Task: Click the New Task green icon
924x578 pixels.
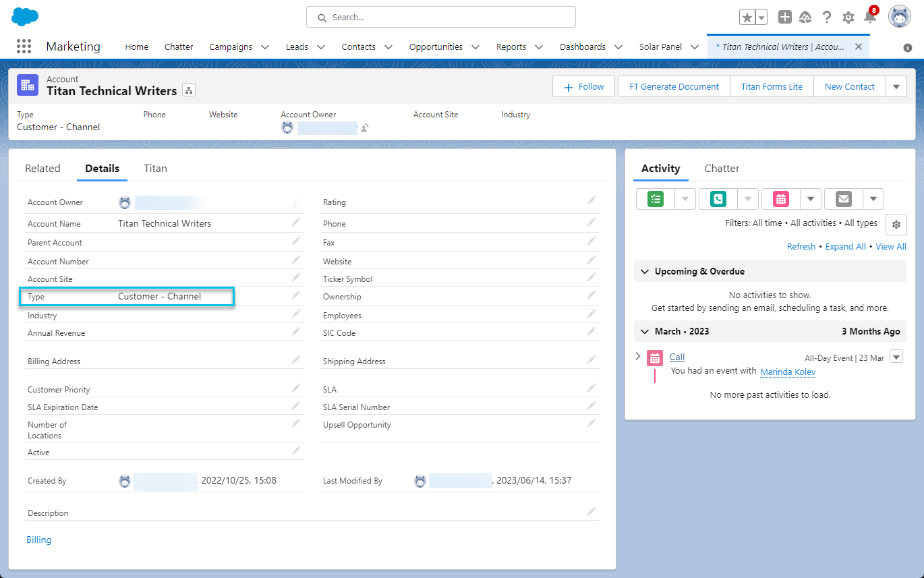Action: (x=656, y=199)
